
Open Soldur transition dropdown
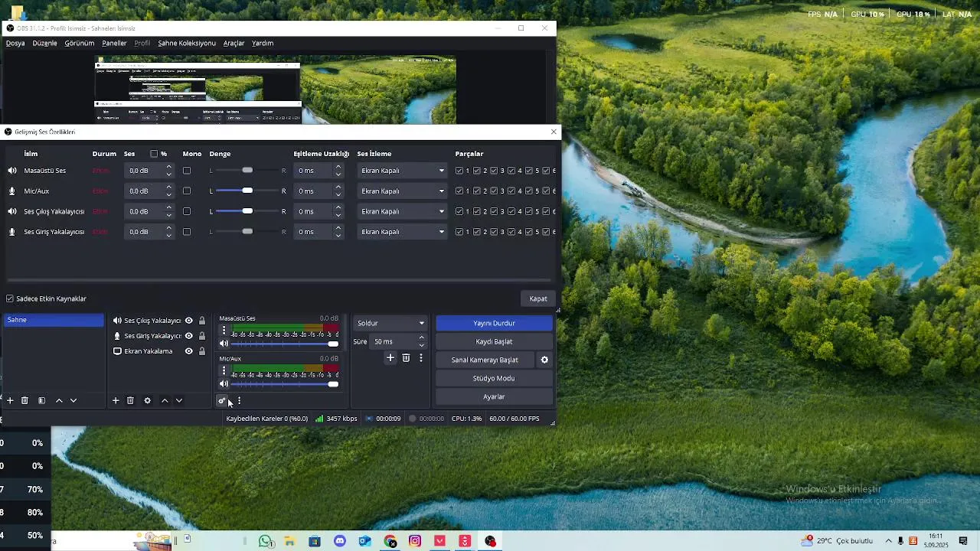pos(390,323)
